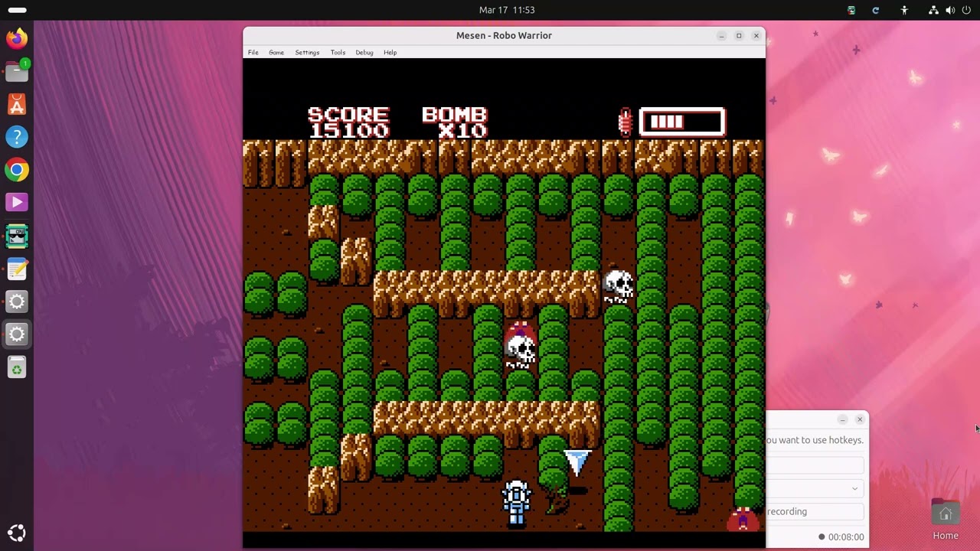This screenshot has width=980, height=551.
Task: Open the Files manager dock icon
Action: 17,71
